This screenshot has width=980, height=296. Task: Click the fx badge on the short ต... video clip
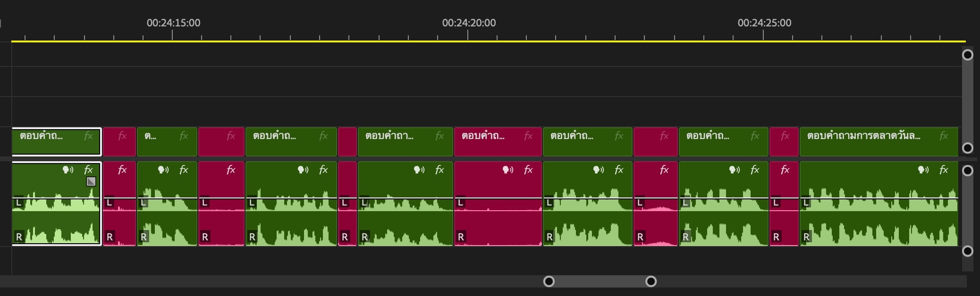[184, 136]
